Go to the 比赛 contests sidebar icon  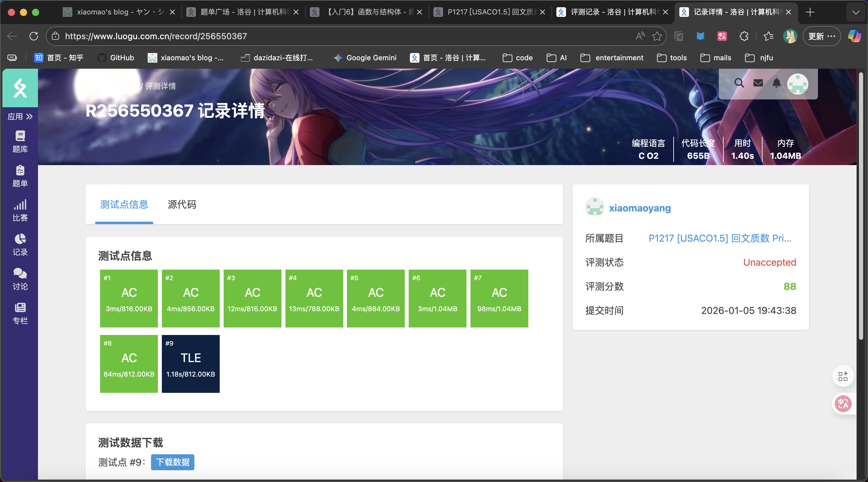point(20,210)
